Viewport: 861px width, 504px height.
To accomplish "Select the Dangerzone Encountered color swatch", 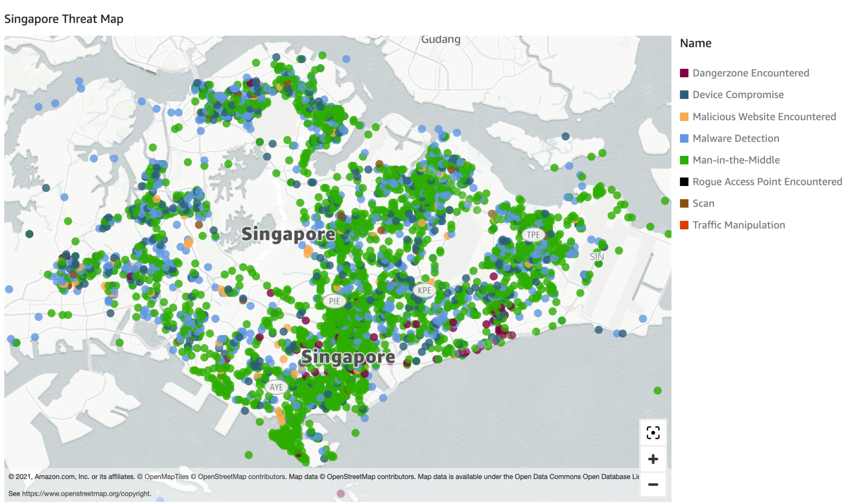I will pyautogui.click(x=684, y=73).
